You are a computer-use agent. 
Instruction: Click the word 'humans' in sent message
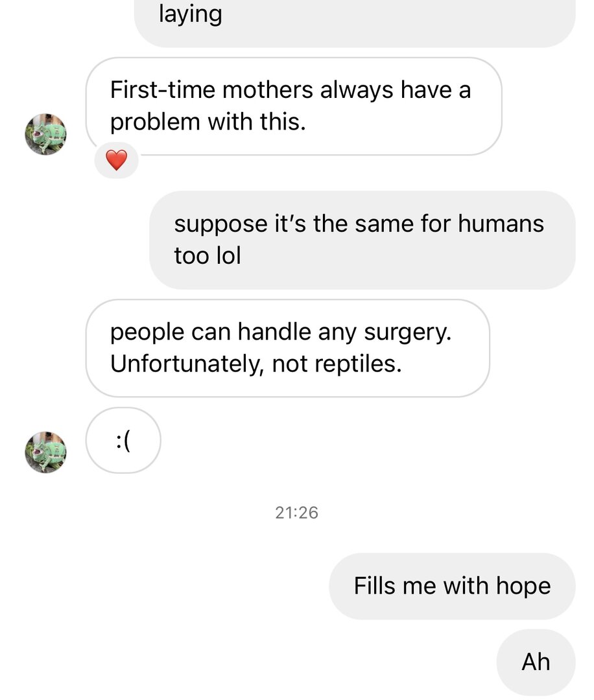(501, 224)
